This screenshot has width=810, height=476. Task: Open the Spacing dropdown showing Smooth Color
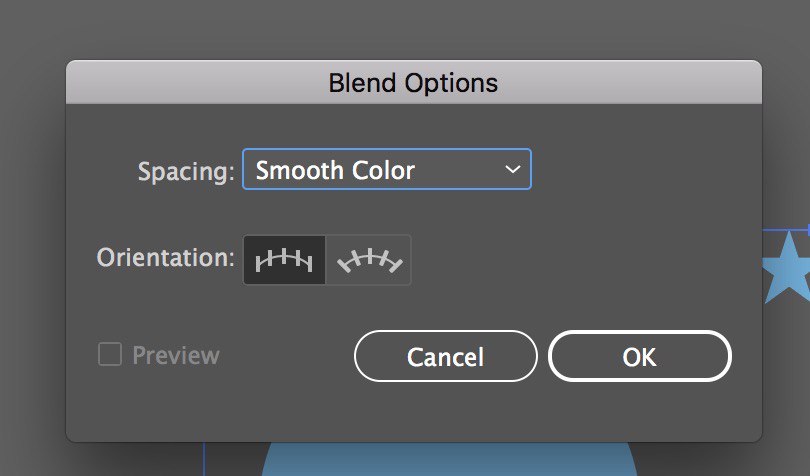[387, 169]
